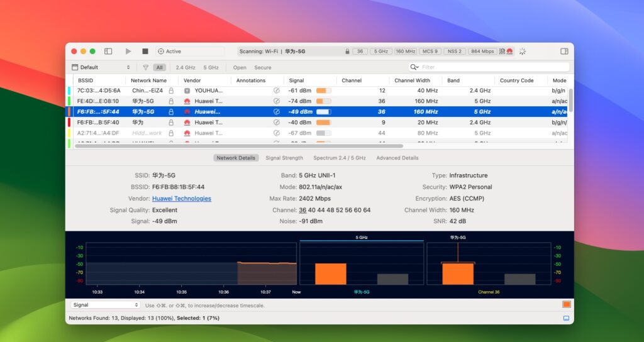Click the spinning activity indicator in the toolbar
The width and height of the screenshot is (644, 342).
tap(523, 52)
